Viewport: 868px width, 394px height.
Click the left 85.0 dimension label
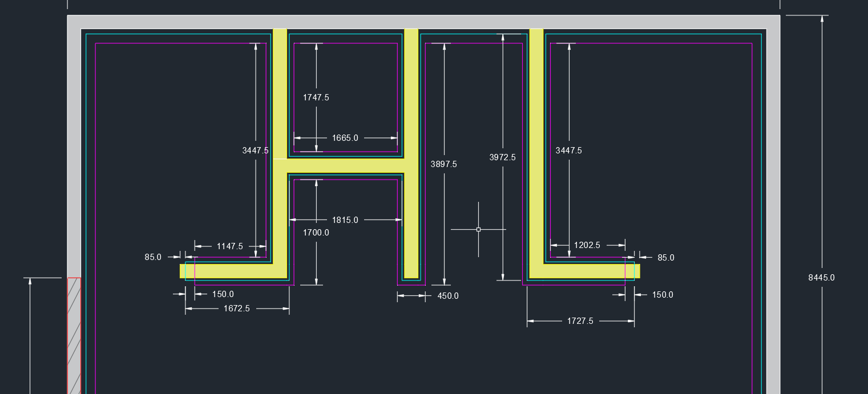tap(153, 258)
